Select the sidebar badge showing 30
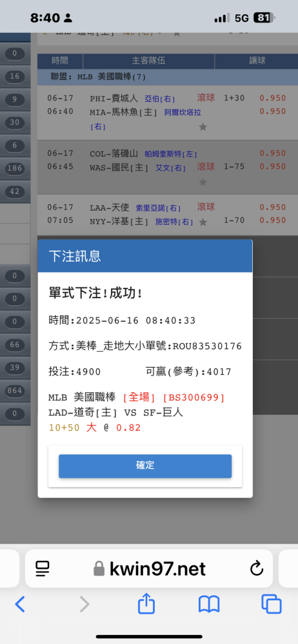 click(15, 122)
